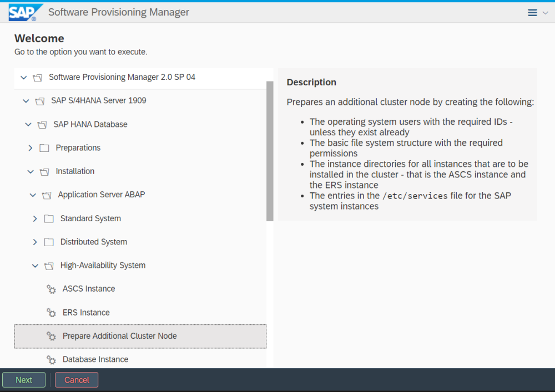Collapse SAP S/4HANA Server 1909 node
The width and height of the screenshot is (555, 392).
point(26,101)
